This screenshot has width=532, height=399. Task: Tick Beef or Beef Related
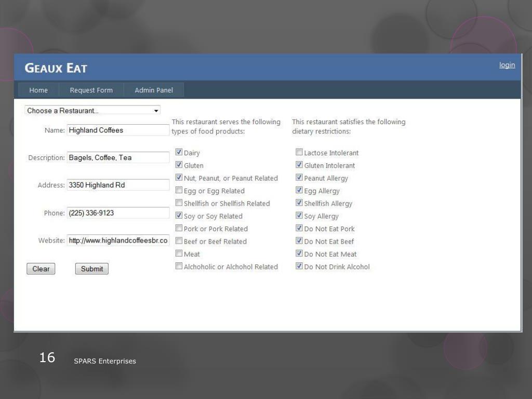pos(179,241)
